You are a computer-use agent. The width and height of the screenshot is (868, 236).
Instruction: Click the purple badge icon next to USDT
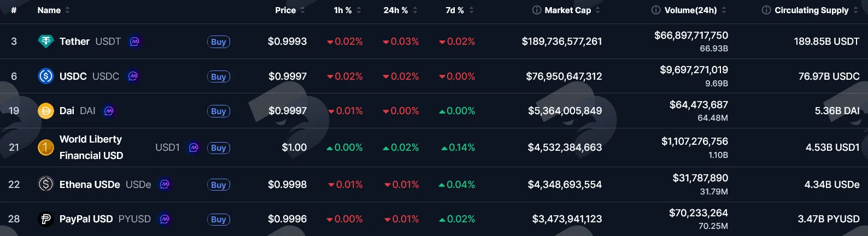point(134,42)
